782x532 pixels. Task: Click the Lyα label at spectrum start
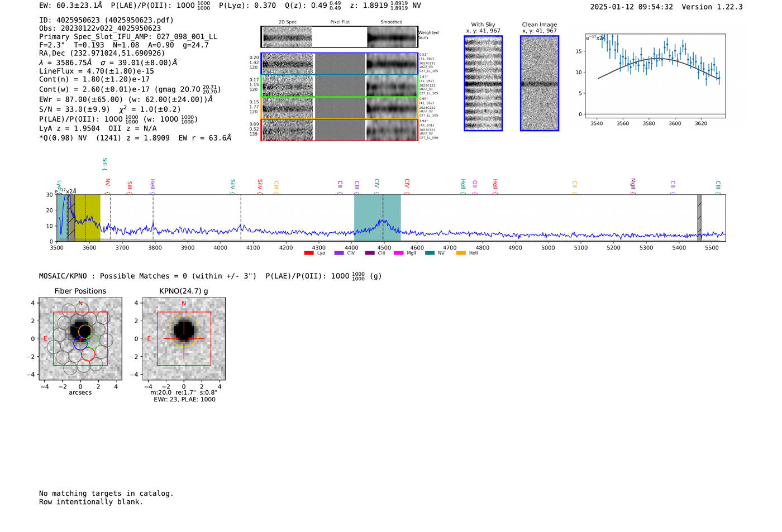click(x=59, y=186)
